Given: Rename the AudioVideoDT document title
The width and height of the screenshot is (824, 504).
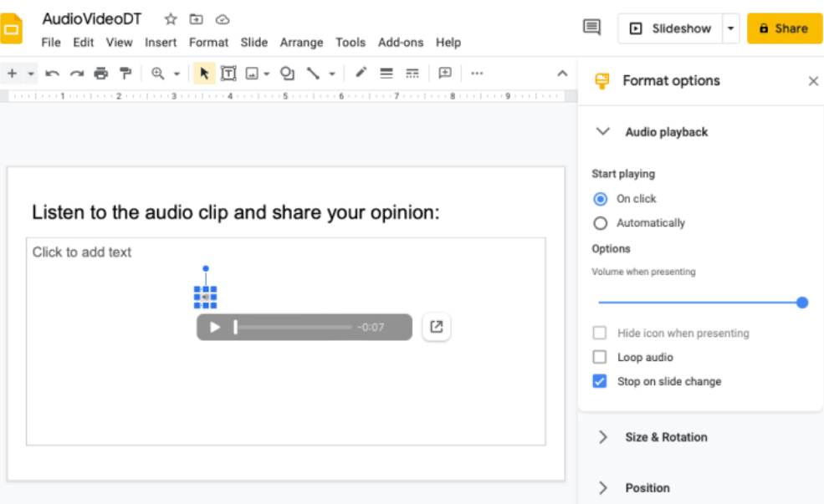Looking at the screenshot, I should pyautogui.click(x=92, y=19).
